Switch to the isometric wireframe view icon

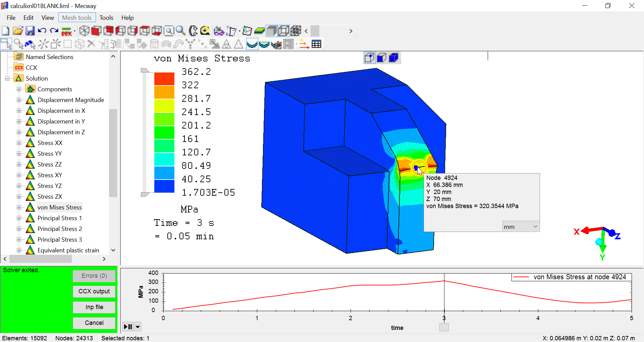tap(84, 31)
